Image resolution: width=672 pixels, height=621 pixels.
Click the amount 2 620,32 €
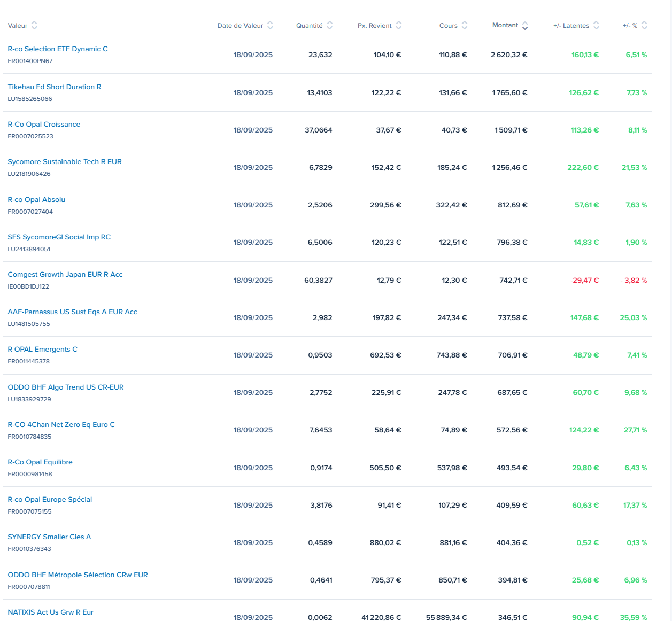click(509, 55)
